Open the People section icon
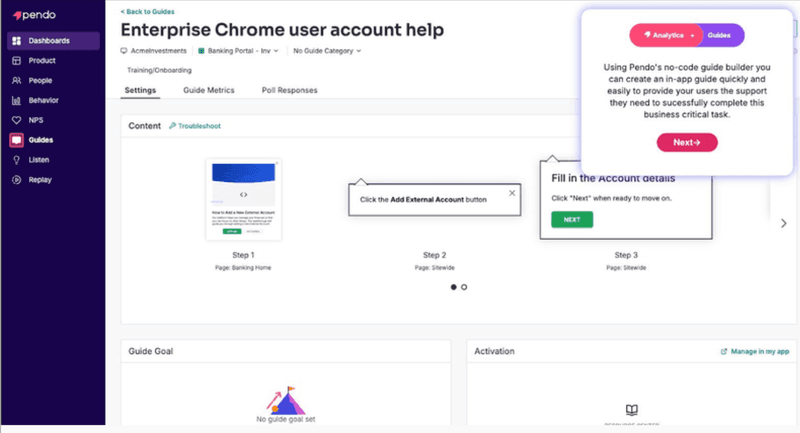The image size is (800, 433). click(16, 81)
